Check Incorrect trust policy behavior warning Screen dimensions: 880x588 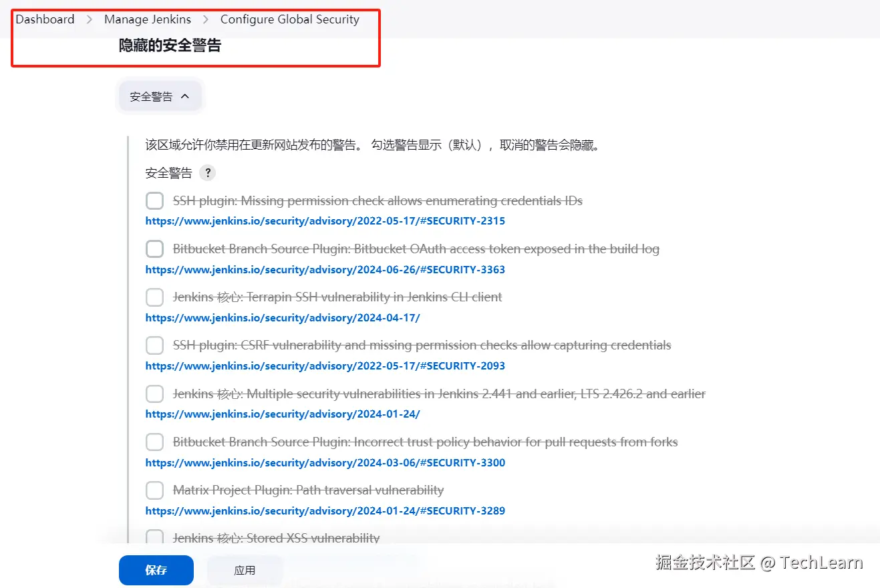(154, 442)
